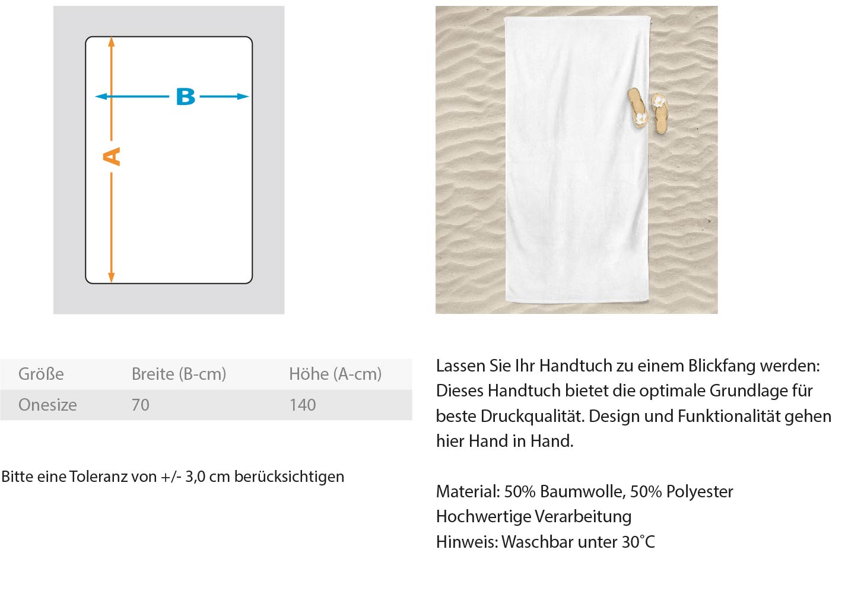Click the Material: 50% Baumwolle line

(584, 491)
